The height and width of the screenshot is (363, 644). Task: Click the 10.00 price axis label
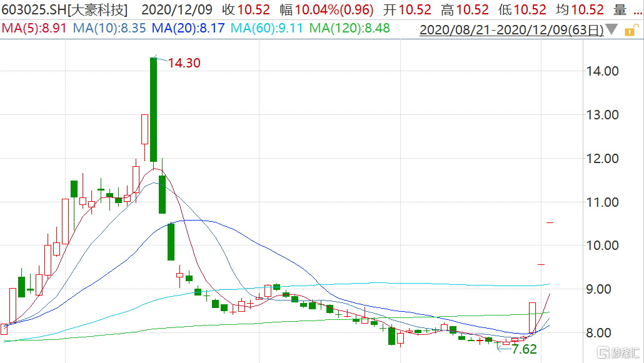pyautogui.click(x=603, y=246)
